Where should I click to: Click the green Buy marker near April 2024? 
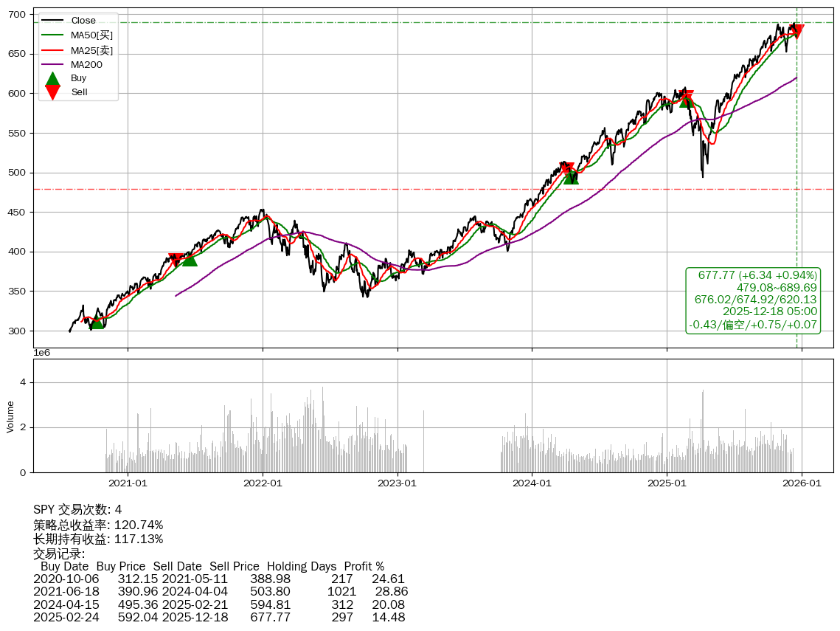click(571, 176)
